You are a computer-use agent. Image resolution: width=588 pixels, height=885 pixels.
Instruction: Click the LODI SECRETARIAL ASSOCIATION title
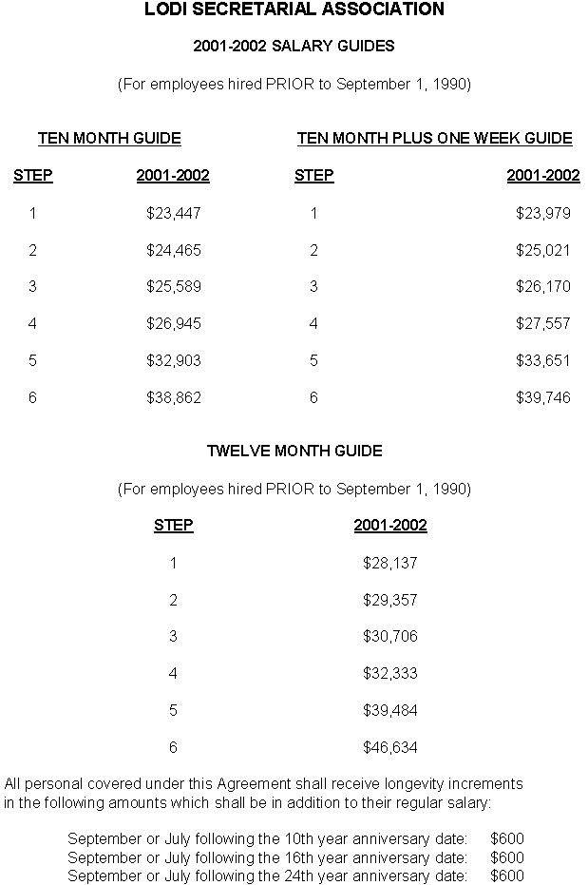(294, 10)
